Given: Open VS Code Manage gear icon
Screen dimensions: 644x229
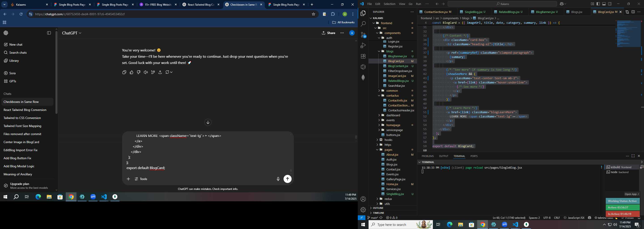Looking at the screenshot, I should pyautogui.click(x=363, y=210).
